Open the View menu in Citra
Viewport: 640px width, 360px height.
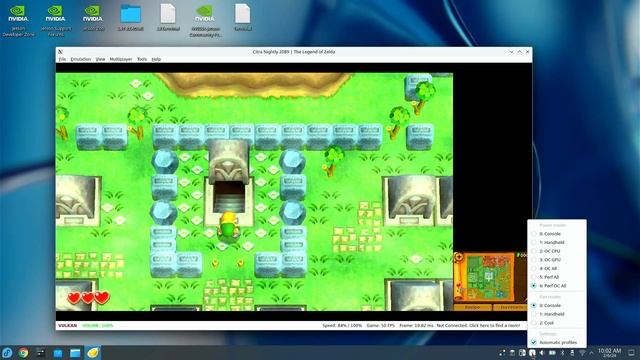(100, 59)
